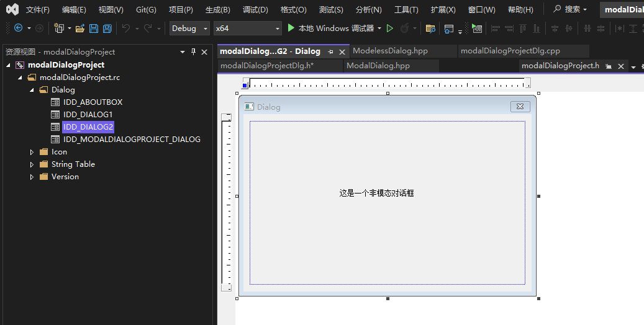Viewport: 644px width, 325px height.
Task: Select the static text 这是一个非模态对话框
Action: pyautogui.click(x=376, y=194)
